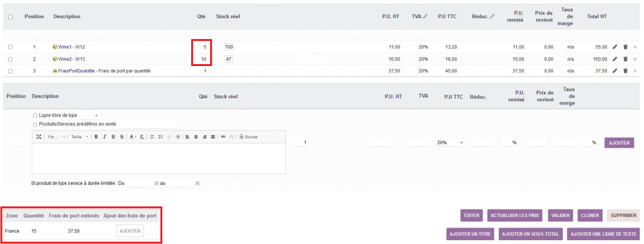Image resolution: width=644 pixels, height=244 pixels.
Task: Select all lines with the header checkbox
Action: click(x=10, y=17)
